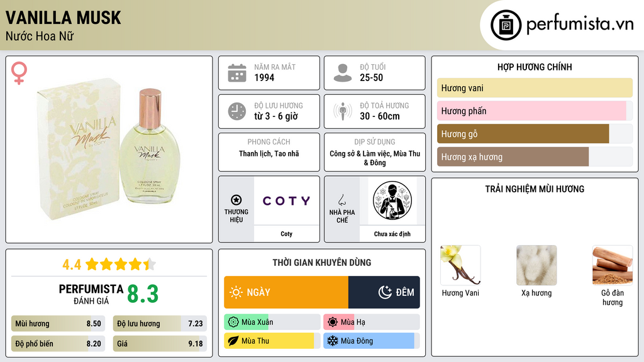
Task: Click the Mùa Hạ sun icon
Action: (333, 322)
